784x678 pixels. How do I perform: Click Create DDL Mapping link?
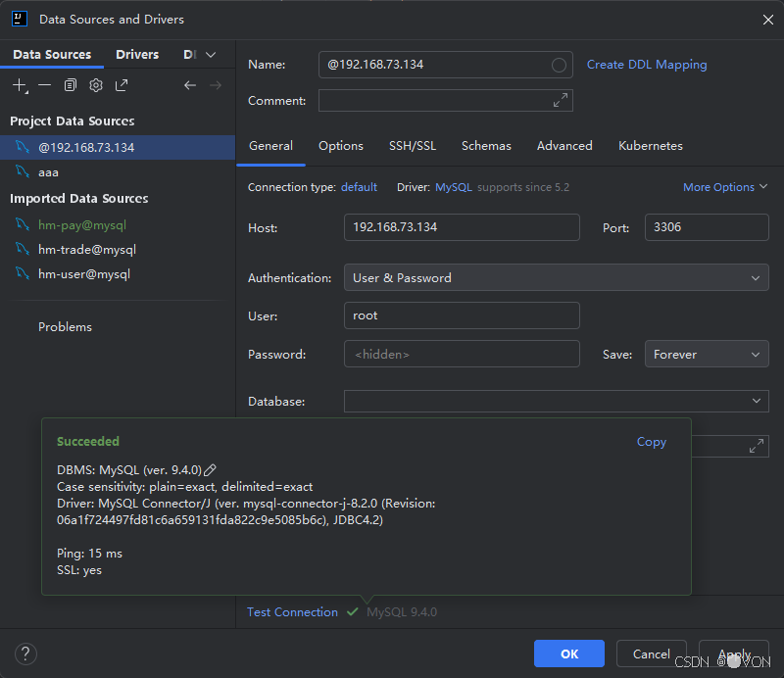[x=647, y=65]
